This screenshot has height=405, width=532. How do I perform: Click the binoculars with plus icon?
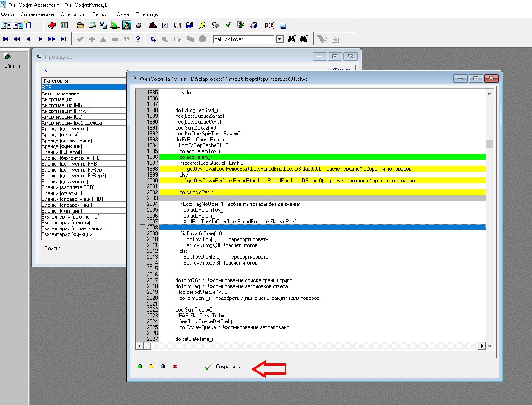[x=292, y=39]
